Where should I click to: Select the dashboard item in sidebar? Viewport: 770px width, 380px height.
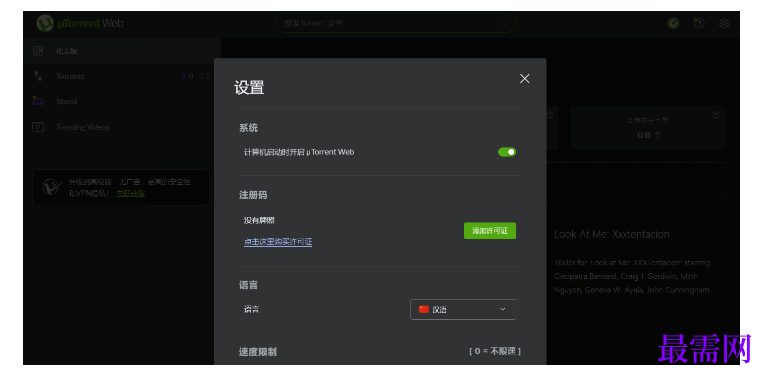click(x=122, y=51)
